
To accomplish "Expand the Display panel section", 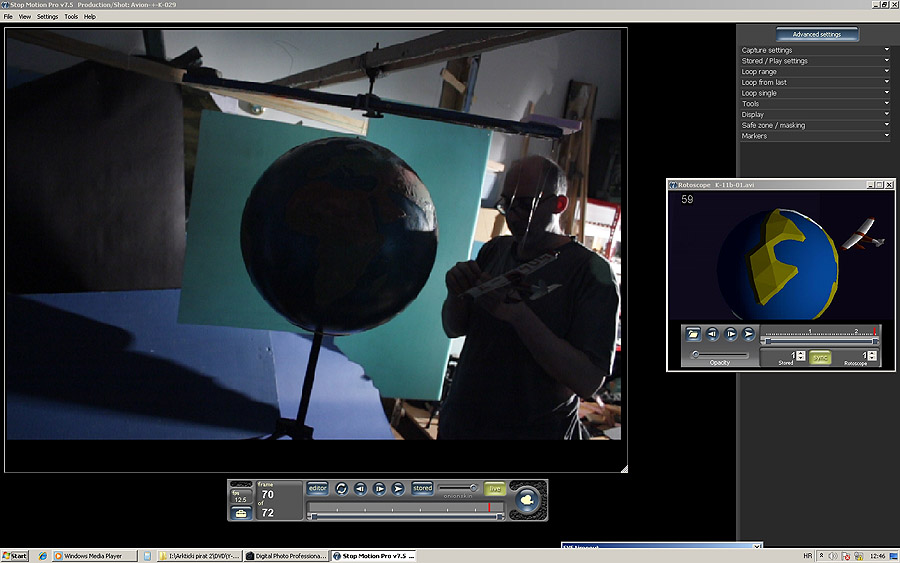I will coord(815,114).
